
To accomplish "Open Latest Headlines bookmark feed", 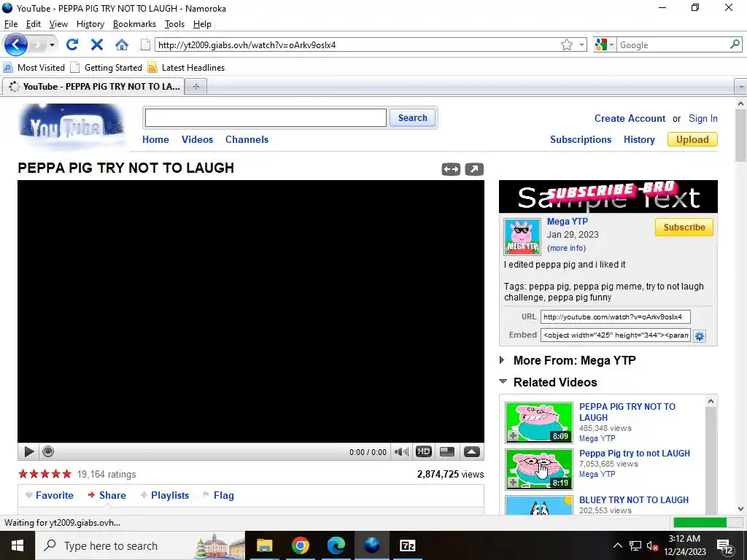I will coord(186,68).
